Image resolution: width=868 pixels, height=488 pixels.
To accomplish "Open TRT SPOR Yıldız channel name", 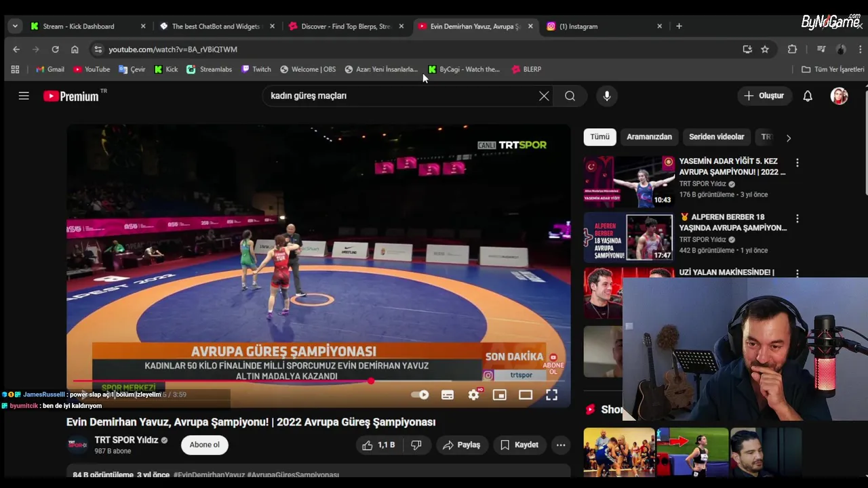I will coord(126,440).
